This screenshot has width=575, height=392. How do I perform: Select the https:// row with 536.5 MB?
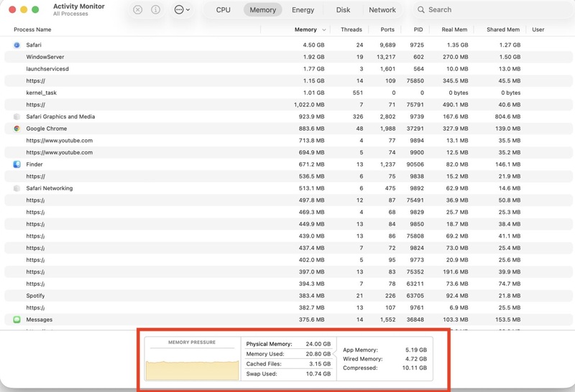288,176
